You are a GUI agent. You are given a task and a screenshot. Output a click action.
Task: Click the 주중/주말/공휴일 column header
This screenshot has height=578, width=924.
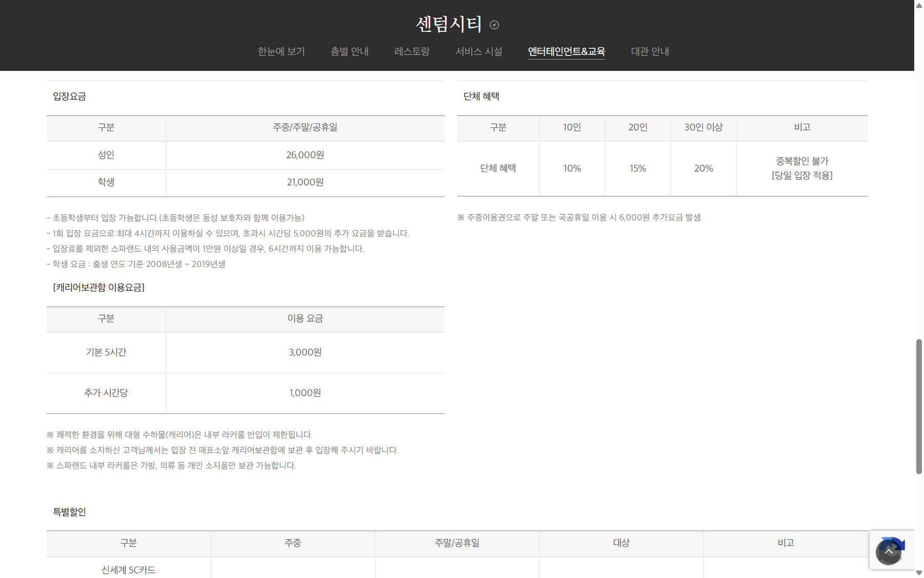pyautogui.click(x=305, y=127)
